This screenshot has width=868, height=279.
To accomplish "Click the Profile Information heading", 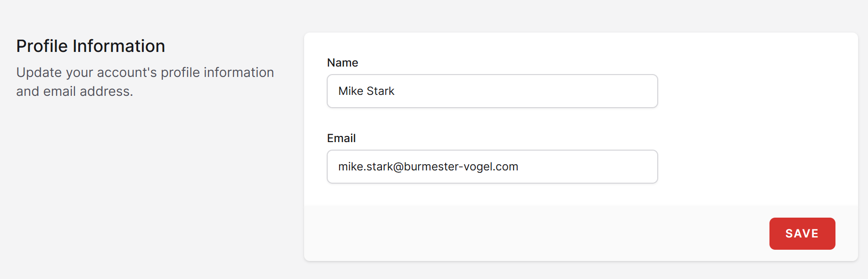I will (x=91, y=46).
